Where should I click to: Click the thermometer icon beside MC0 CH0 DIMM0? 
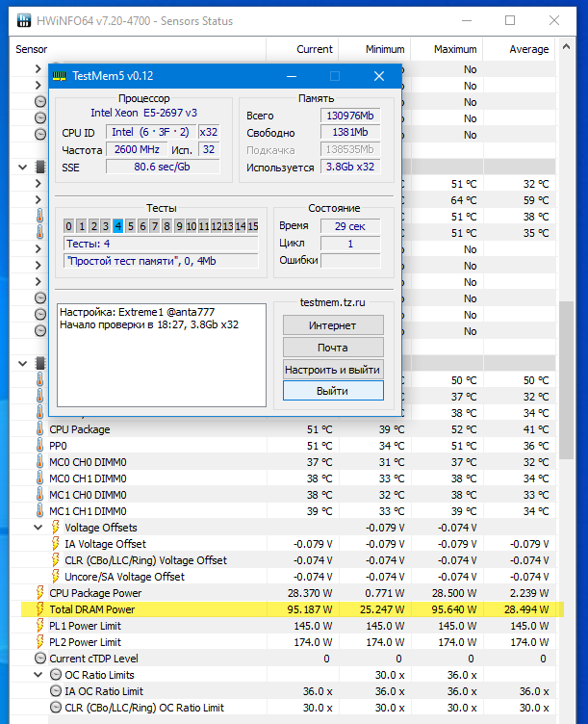click(x=40, y=462)
